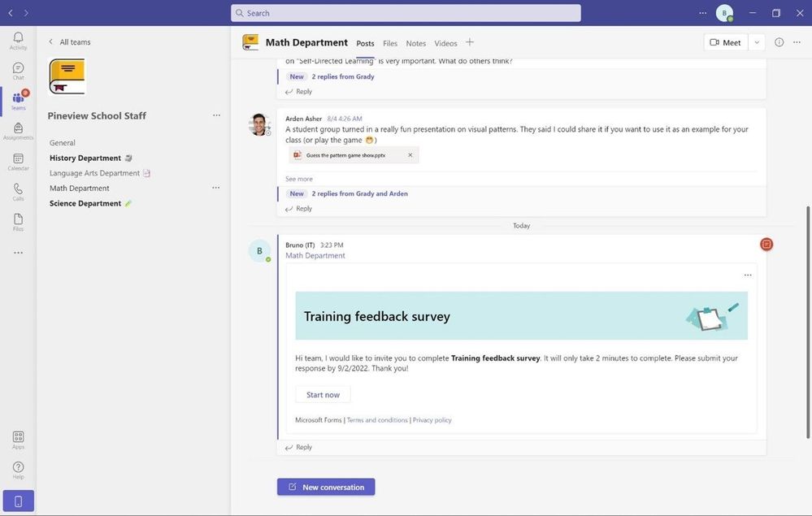The width and height of the screenshot is (812, 516).
Task: Open more options for Pineview School Staff
Action: (x=216, y=115)
